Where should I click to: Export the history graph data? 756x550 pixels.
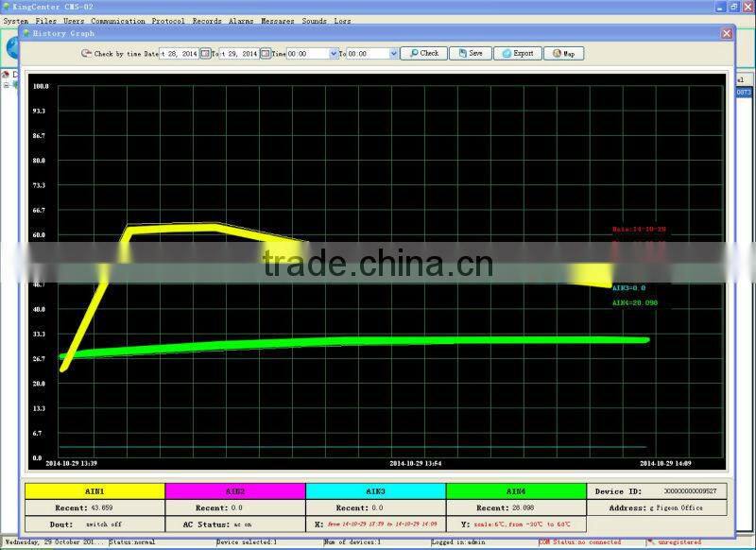tap(516, 54)
